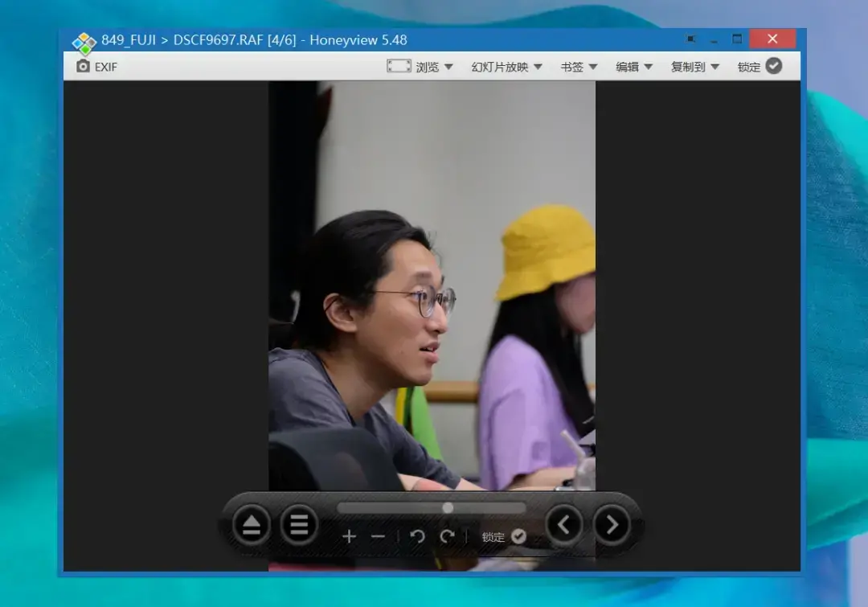
Task: Open the 编辑 edit menu
Action: (x=634, y=67)
